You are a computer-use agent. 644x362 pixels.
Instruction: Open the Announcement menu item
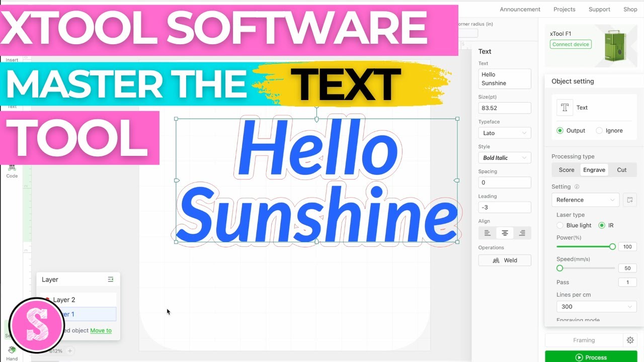pos(520,9)
